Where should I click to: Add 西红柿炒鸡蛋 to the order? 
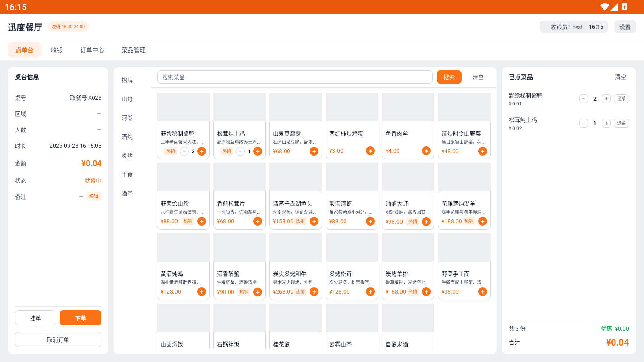370,151
